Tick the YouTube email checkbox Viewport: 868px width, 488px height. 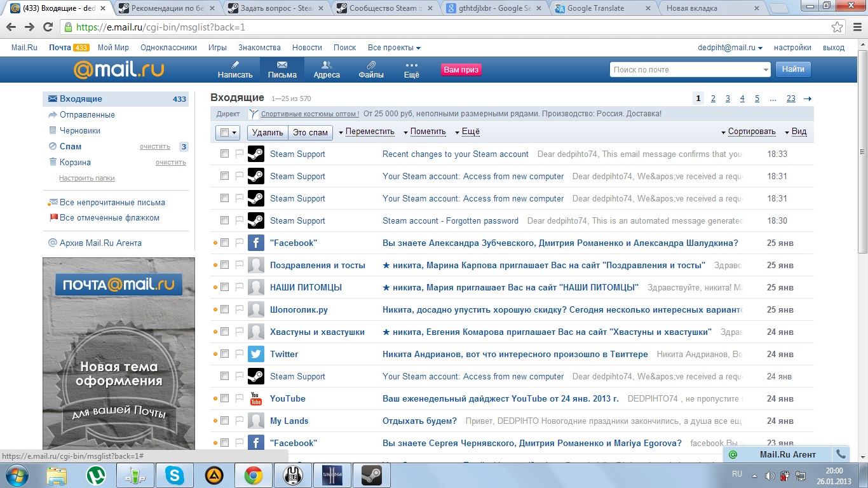point(224,398)
